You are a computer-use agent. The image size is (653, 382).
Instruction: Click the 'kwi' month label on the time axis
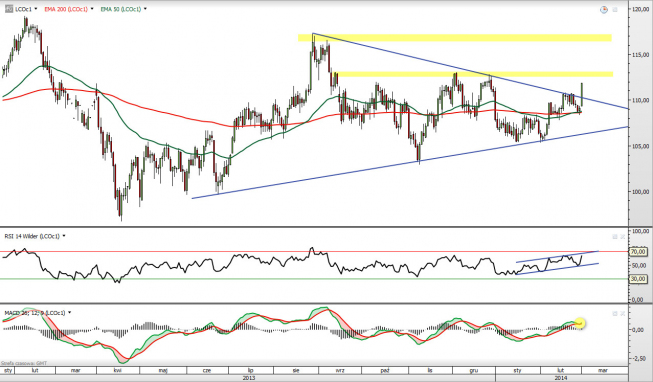pyautogui.click(x=118, y=370)
